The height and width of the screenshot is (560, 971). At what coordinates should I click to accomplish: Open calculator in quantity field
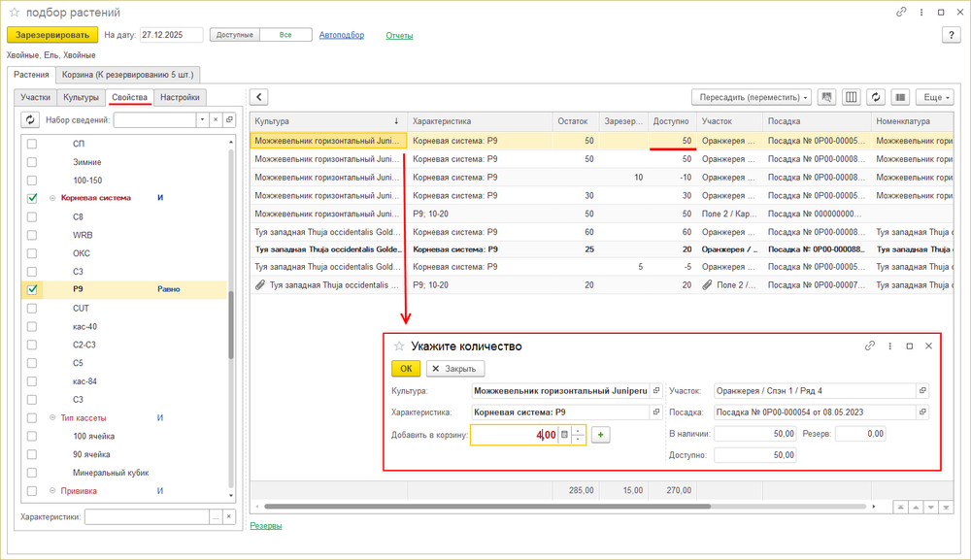click(x=564, y=435)
